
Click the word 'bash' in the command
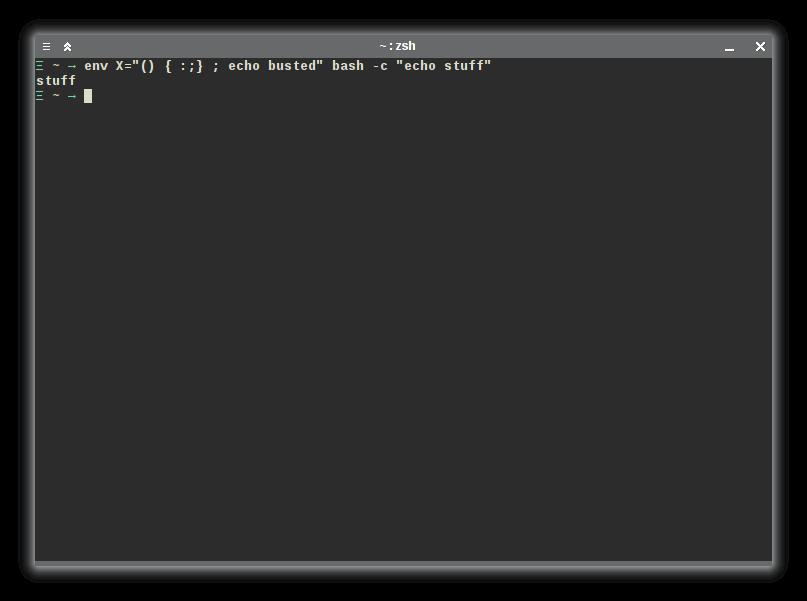(347, 66)
